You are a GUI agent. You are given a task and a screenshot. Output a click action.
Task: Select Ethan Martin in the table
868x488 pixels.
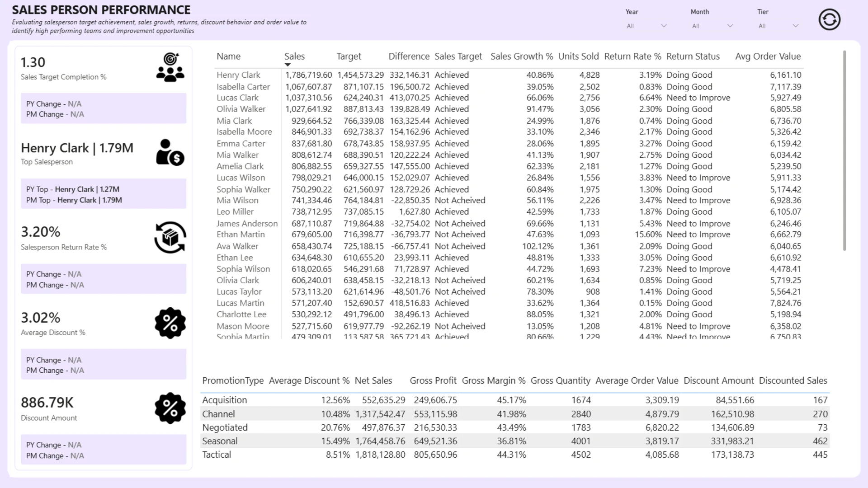241,234
